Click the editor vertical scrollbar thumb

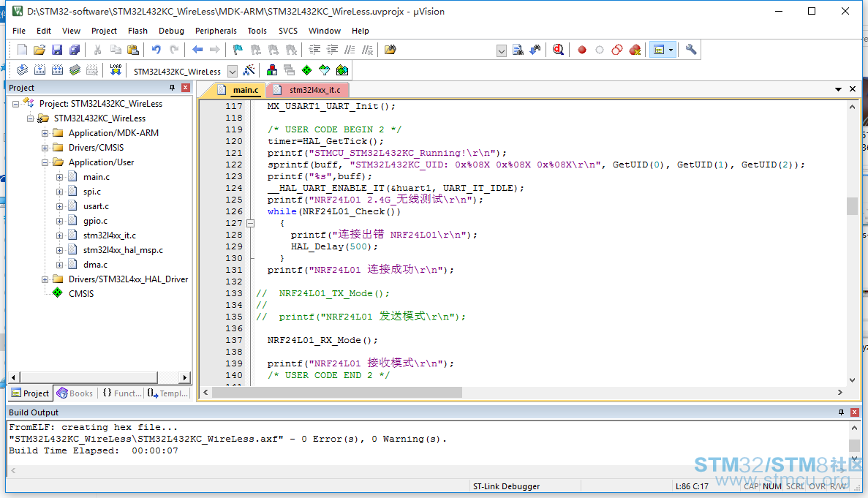click(852, 205)
